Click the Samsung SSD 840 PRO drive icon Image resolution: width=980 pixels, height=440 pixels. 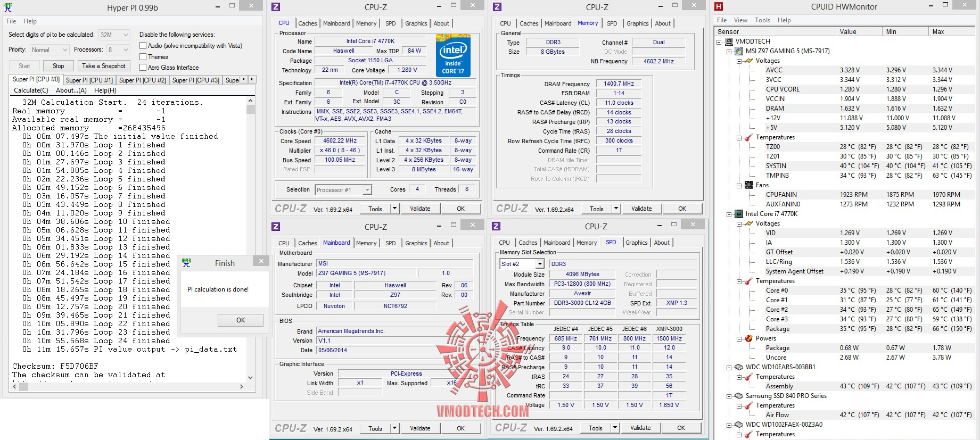[739, 396]
